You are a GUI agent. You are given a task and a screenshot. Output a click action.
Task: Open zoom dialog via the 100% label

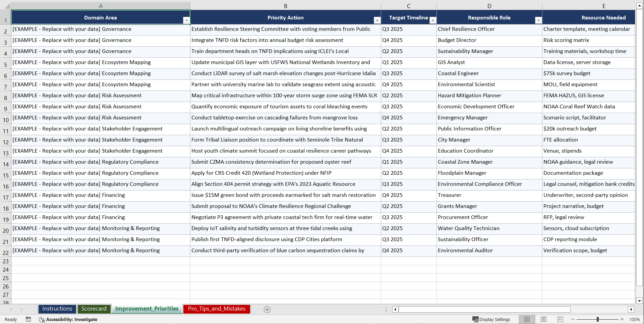coord(635,319)
